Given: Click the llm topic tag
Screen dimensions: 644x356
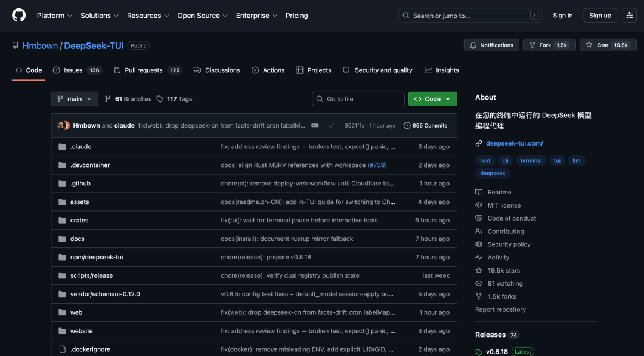Looking at the screenshot, I should [576, 160].
